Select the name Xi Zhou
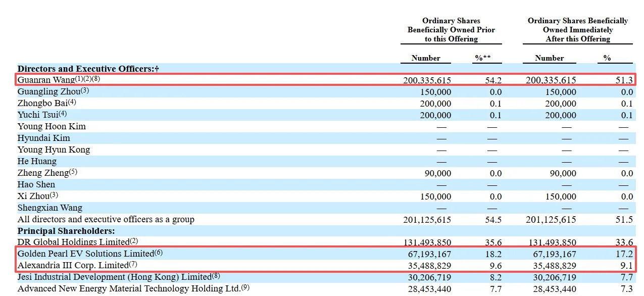The image size is (644, 296). tap(34, 196)
